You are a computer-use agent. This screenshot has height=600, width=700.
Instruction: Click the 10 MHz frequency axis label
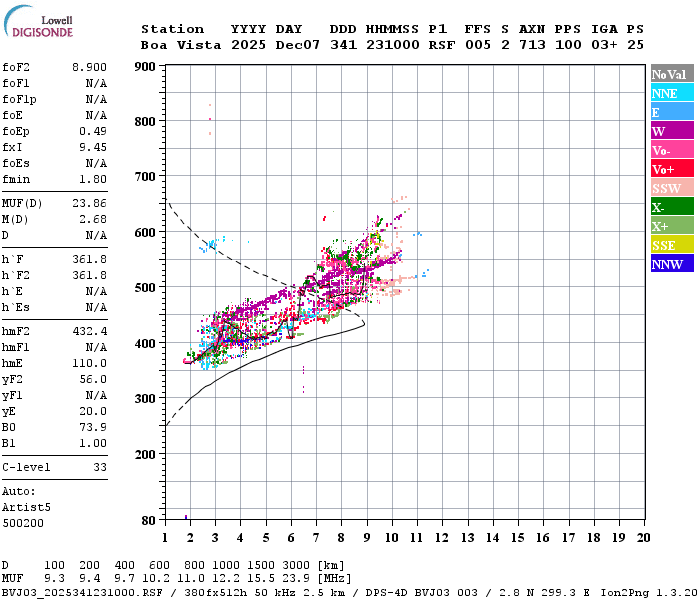click(392, 538)
